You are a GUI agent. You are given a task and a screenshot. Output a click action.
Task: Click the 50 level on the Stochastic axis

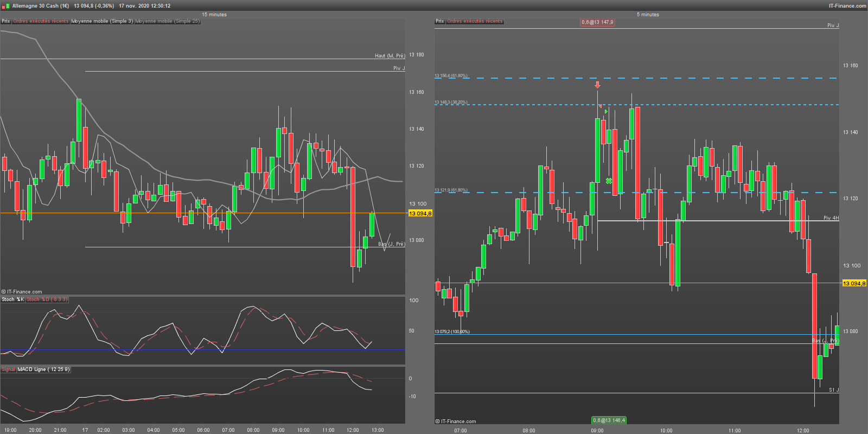click(412, 331)
